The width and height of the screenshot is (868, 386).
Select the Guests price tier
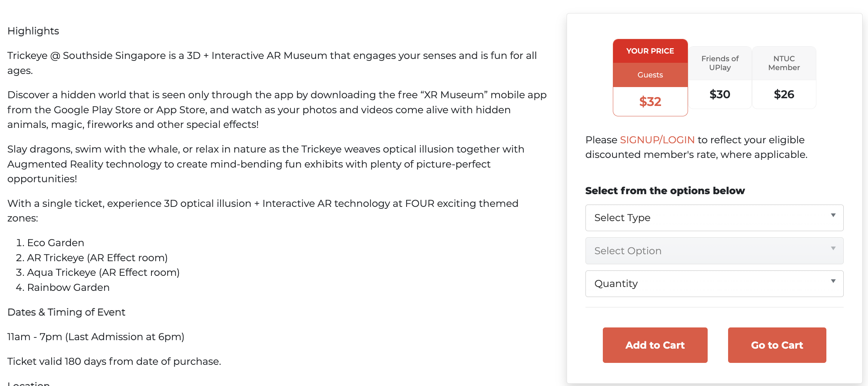[650, 75]
